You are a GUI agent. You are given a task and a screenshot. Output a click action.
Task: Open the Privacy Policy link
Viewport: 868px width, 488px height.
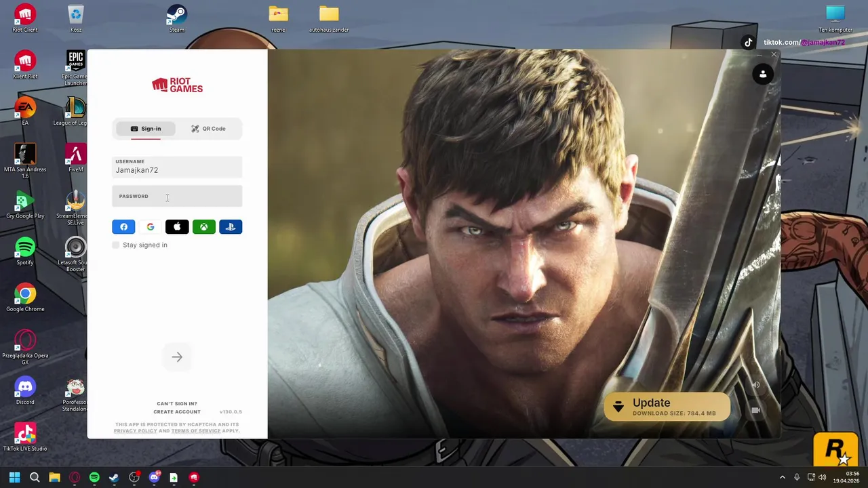point(135,430)
